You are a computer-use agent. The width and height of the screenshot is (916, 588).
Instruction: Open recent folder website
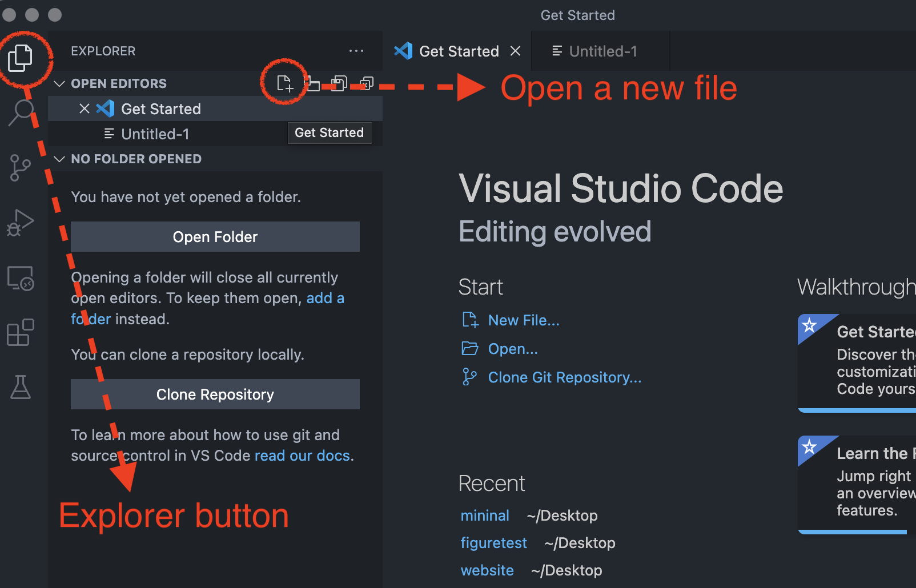pyautogui.click(x=487, y=570)
